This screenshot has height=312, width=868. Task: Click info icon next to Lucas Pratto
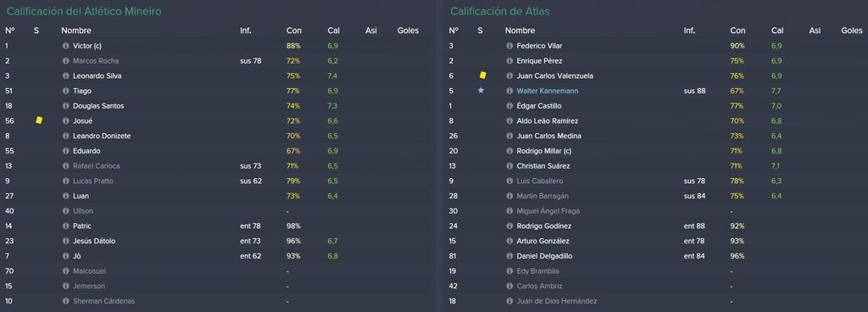coord(66,181)
